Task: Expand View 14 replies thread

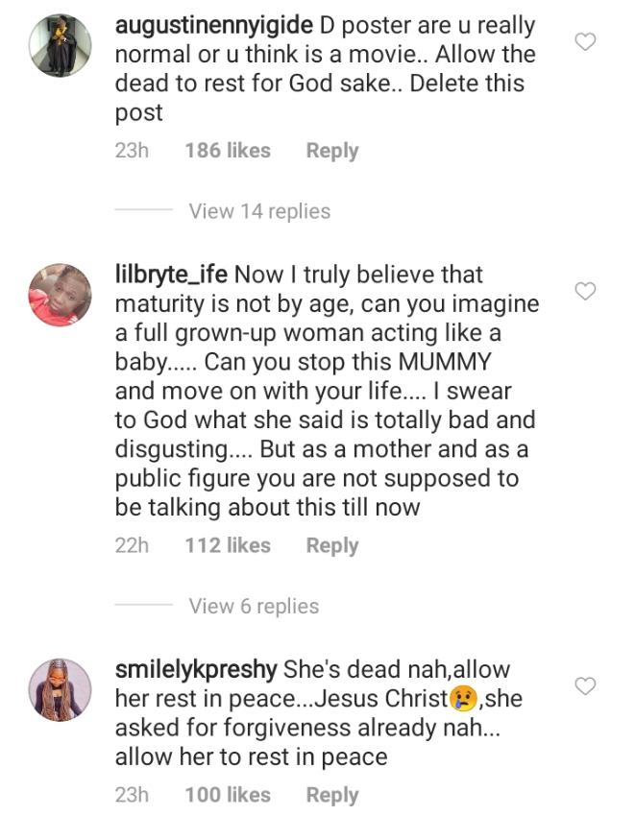Action: coord(259,211)
